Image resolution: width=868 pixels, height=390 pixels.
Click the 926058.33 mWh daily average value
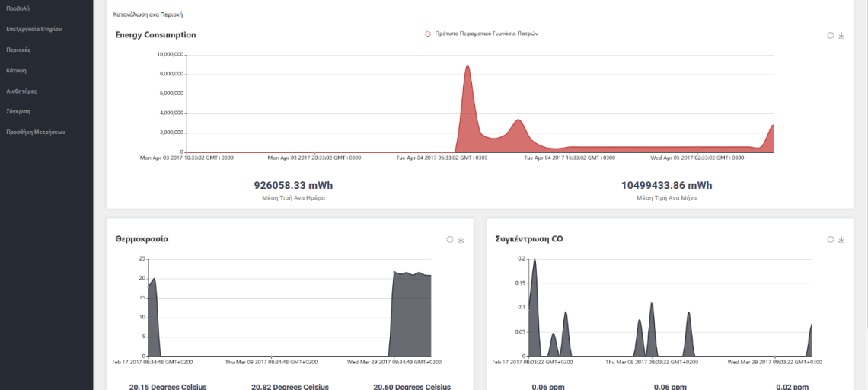click(x=293, y=185)
